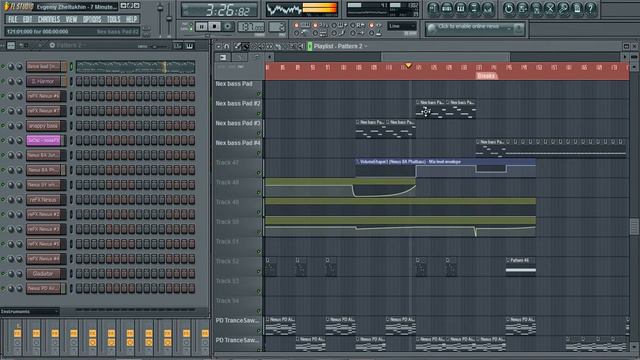Toggle the playlist magnet snap icon

click(x=227, y=47)
